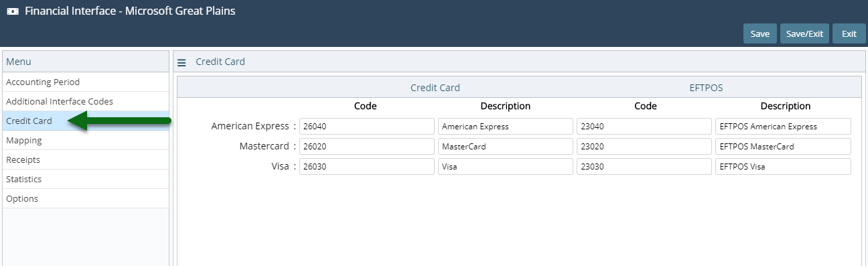This screenshot has height=266, width=868.
Task: Click the hamburger menu icon beside Credit Card
Action: (x=182, y=62)
